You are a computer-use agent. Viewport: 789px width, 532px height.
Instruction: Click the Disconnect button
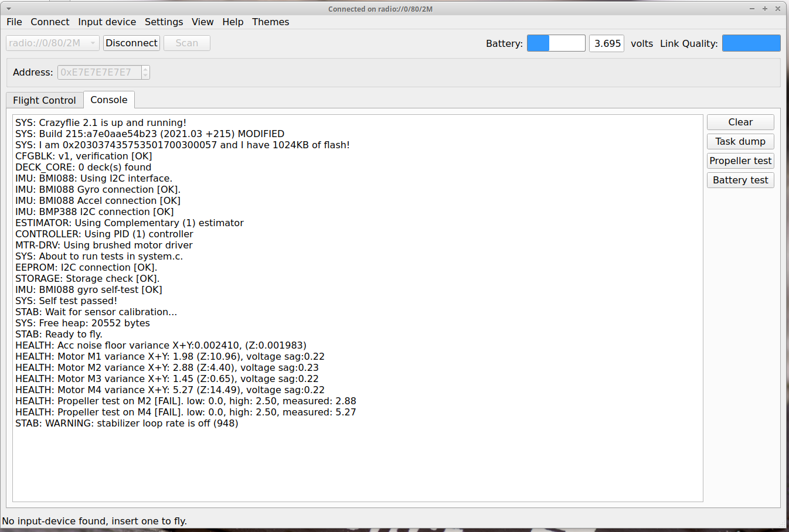pyautogui.click(x=131, y=43)
